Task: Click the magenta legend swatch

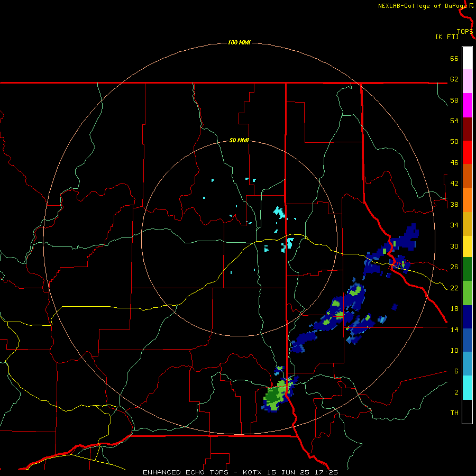Action: pyautogui.click(x=467, y=105)
